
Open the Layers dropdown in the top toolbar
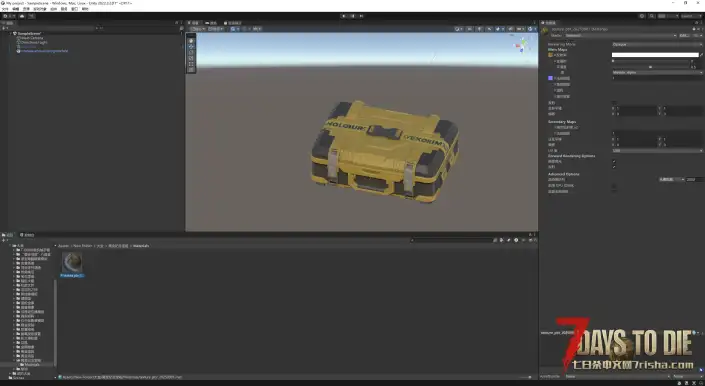point(668,16)
